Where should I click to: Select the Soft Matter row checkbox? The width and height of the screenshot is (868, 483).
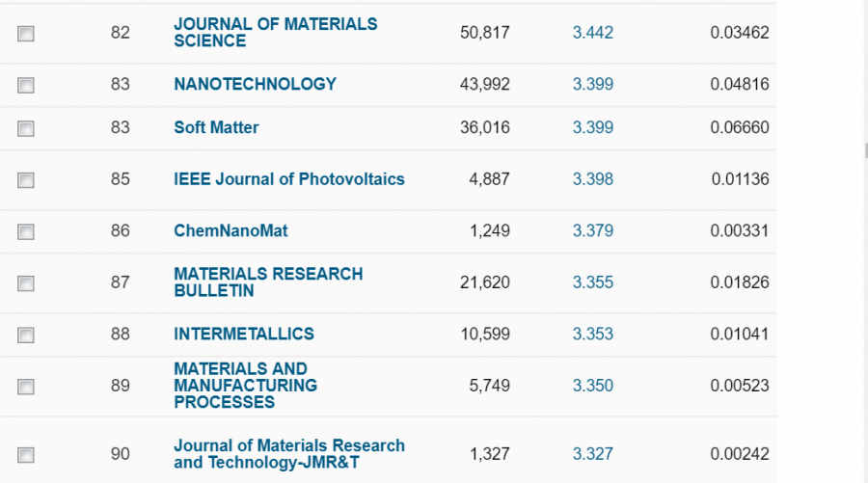pyautogui.click(x=26, y=128)
